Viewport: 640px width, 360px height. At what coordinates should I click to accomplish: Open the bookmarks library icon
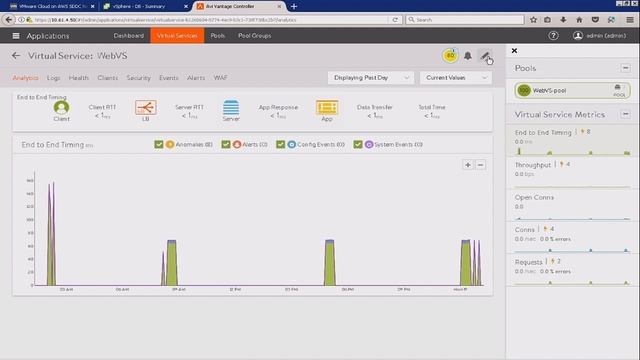547,20
